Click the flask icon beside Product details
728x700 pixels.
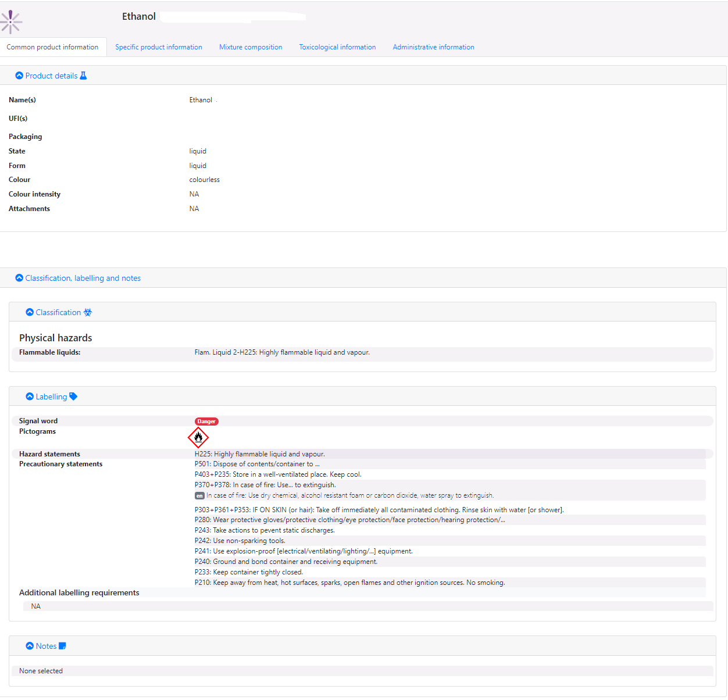click(x=83, y=76)
